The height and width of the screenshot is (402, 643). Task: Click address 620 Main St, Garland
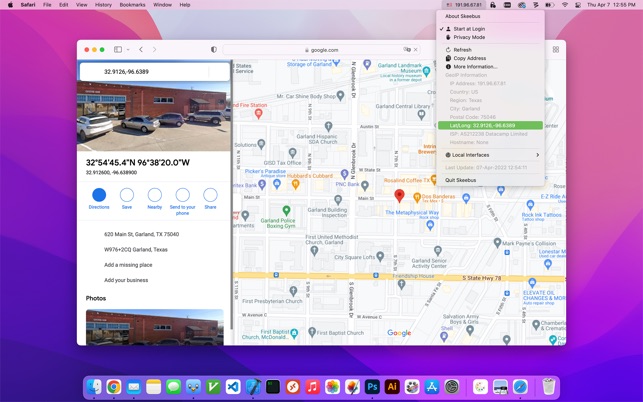pyautogui.click(x=141, y=234)
